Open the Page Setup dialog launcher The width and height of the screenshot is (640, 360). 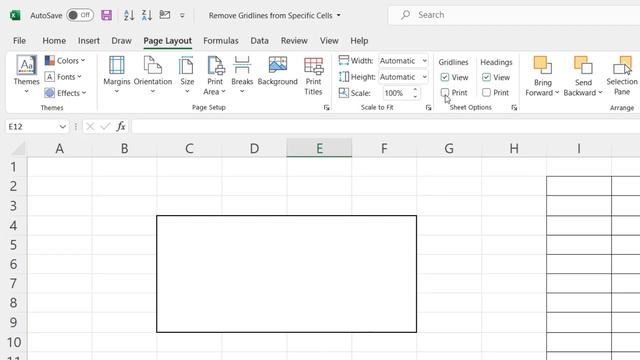click(327, 108)
